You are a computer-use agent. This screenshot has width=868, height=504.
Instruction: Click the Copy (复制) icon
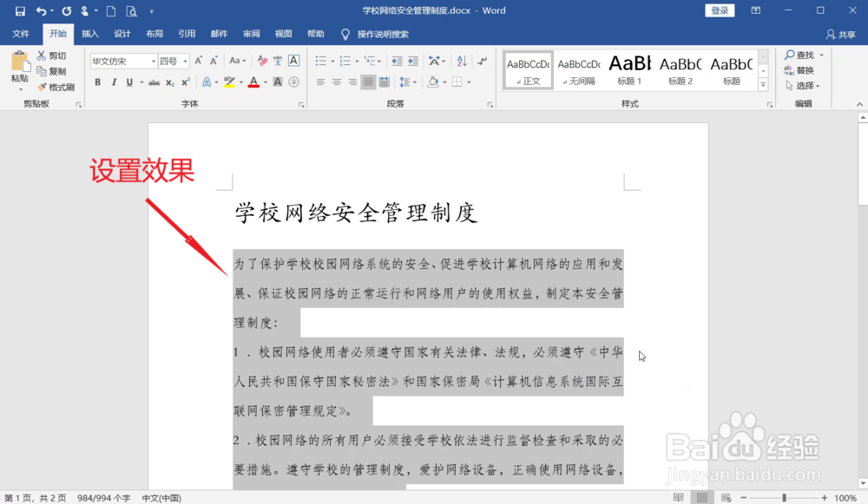(42, 70)
